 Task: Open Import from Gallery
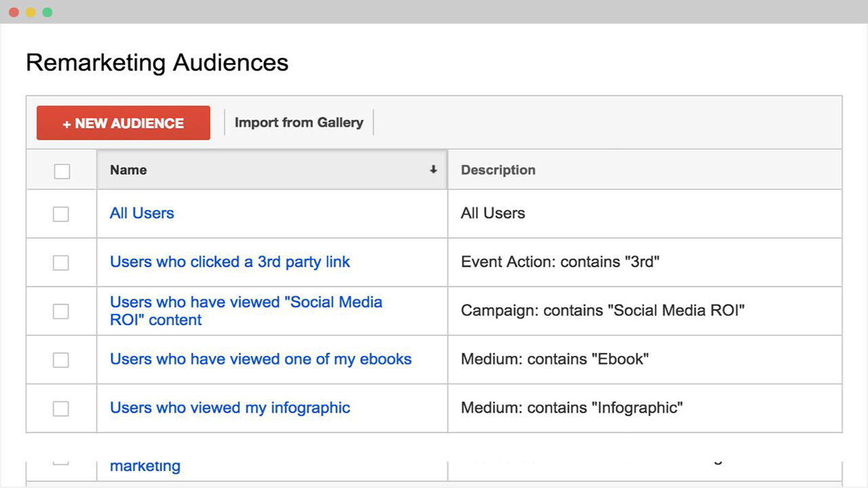299,123
